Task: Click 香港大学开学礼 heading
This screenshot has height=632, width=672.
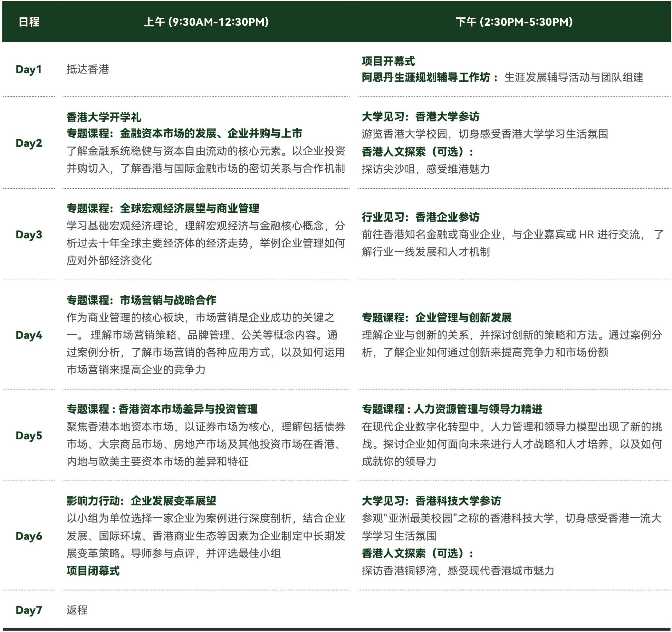Action: click(x=104, y=117)
